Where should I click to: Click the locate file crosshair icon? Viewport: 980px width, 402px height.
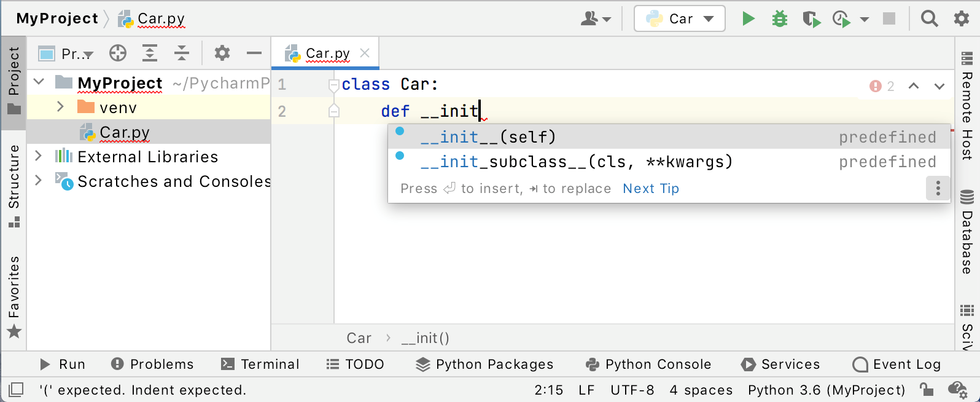(118, 53)
